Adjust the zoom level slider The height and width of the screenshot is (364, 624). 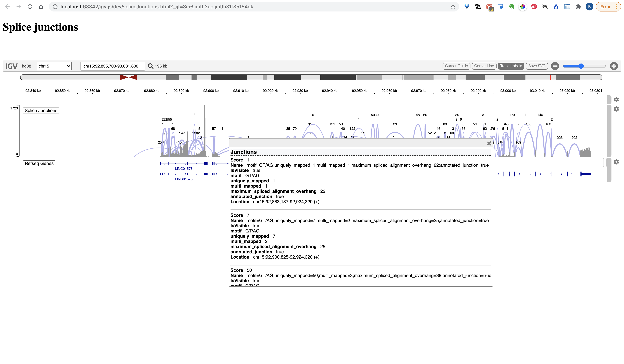pos(581,66)
